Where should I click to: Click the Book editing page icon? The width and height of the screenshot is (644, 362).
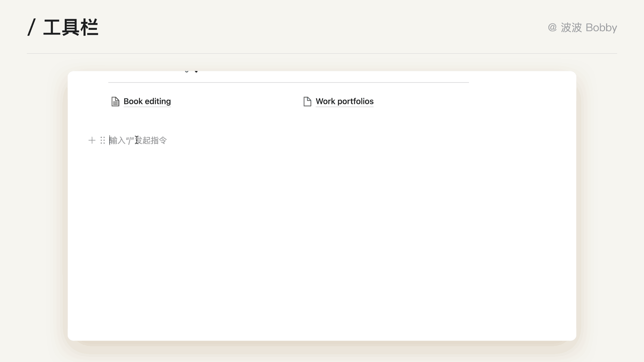[115, 102]
